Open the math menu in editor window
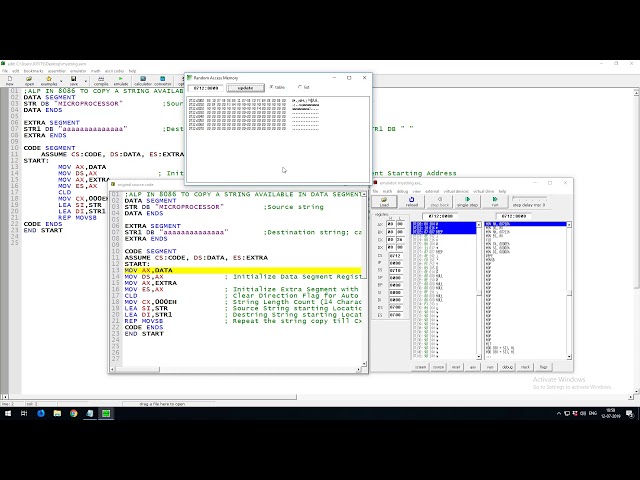The image size is (640, 480). point(96,71)
